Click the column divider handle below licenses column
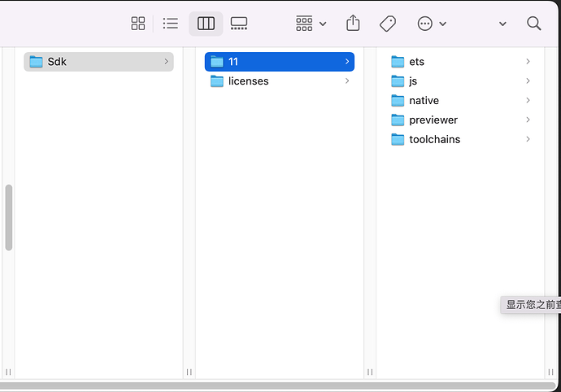The image size is (561, 392). (x=370, y=372)
